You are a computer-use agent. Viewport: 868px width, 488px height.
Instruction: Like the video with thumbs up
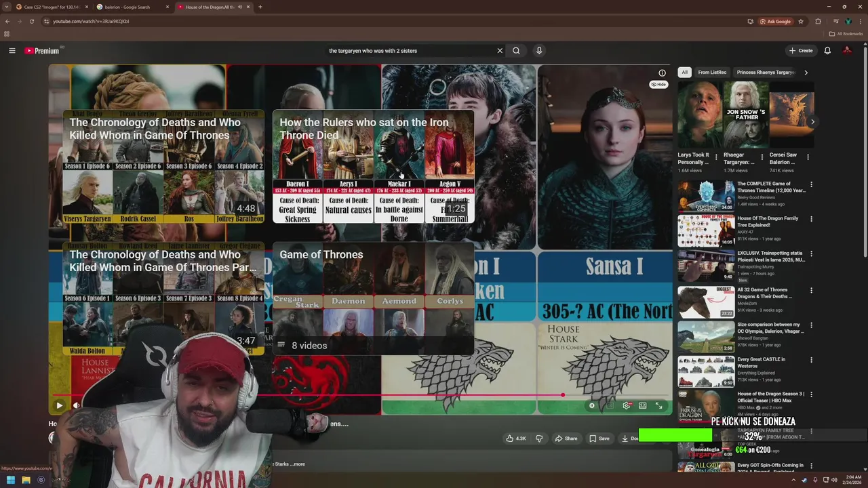(516, 439)
